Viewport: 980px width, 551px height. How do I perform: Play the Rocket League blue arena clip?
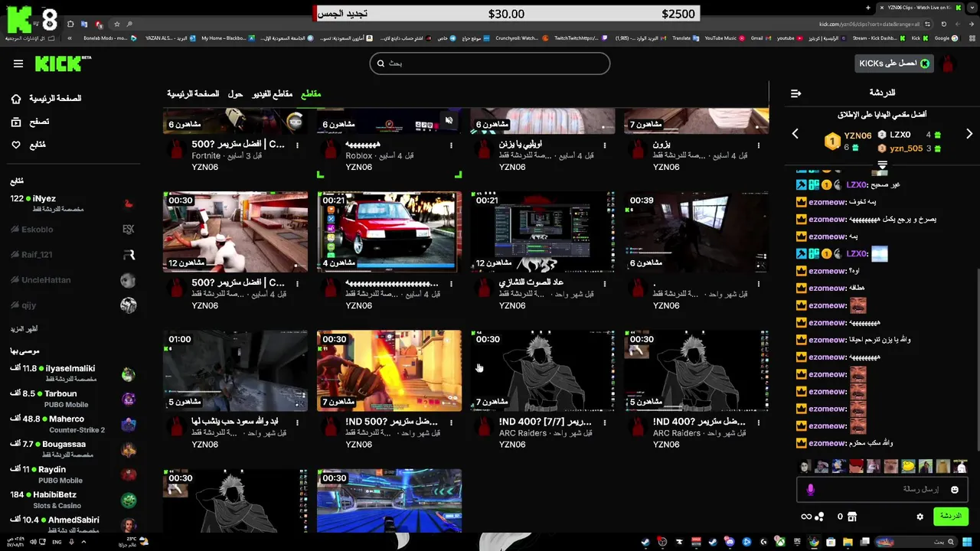(389, 500)
